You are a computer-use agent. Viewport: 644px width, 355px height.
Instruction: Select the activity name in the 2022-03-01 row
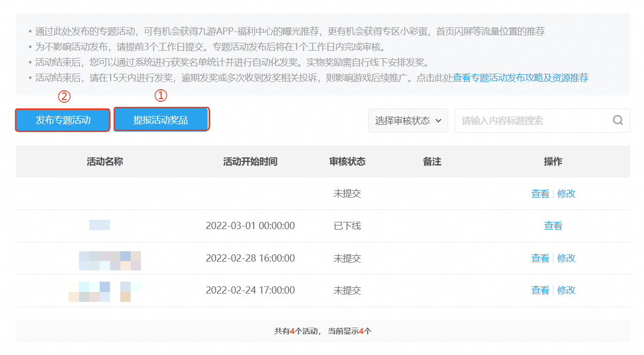coord(100,225)
